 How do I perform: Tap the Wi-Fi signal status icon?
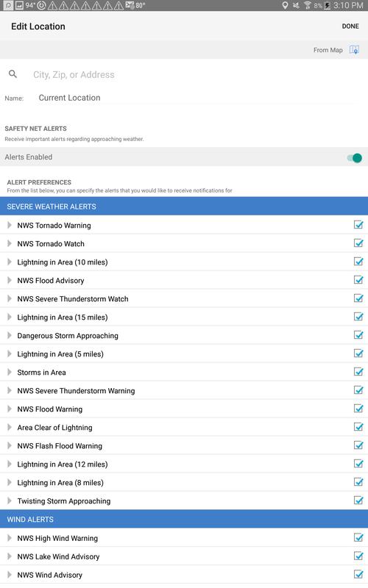[308, 5]
